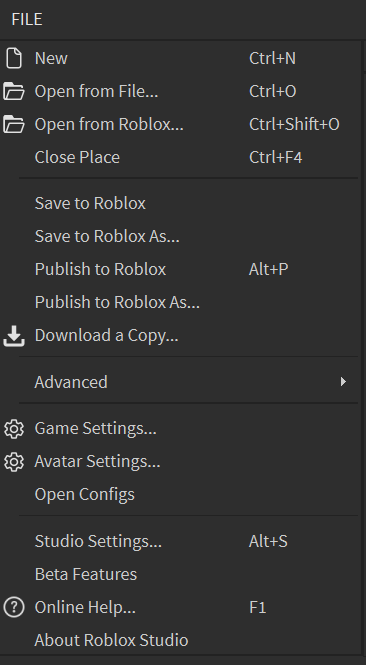This screenshot has width=366, height=665.
Task: Open the FILE menu header
Action: pyautogui.click(x=27, y=19)
